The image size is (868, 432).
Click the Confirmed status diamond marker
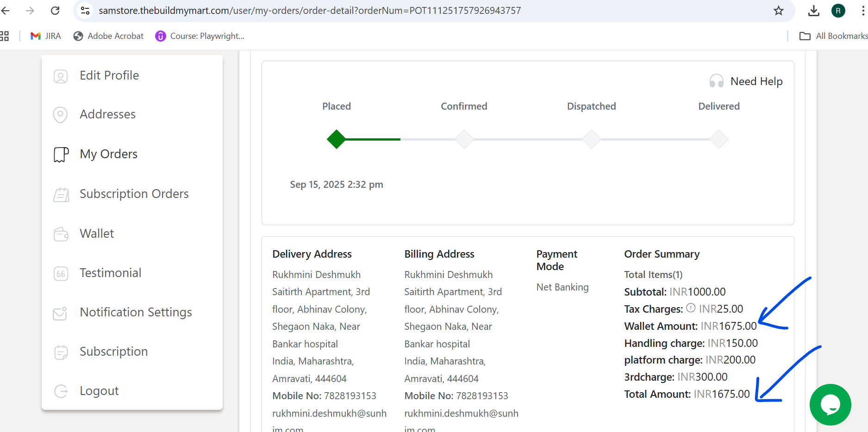point(464,139)
